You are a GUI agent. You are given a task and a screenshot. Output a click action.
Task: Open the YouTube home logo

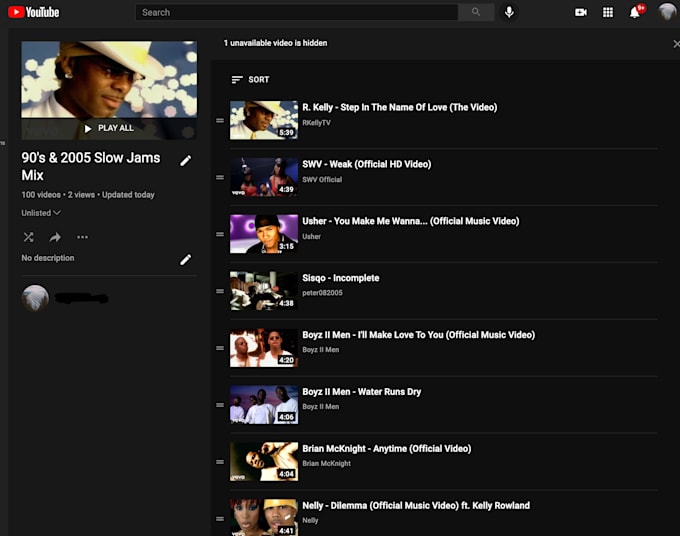(33, 12)
